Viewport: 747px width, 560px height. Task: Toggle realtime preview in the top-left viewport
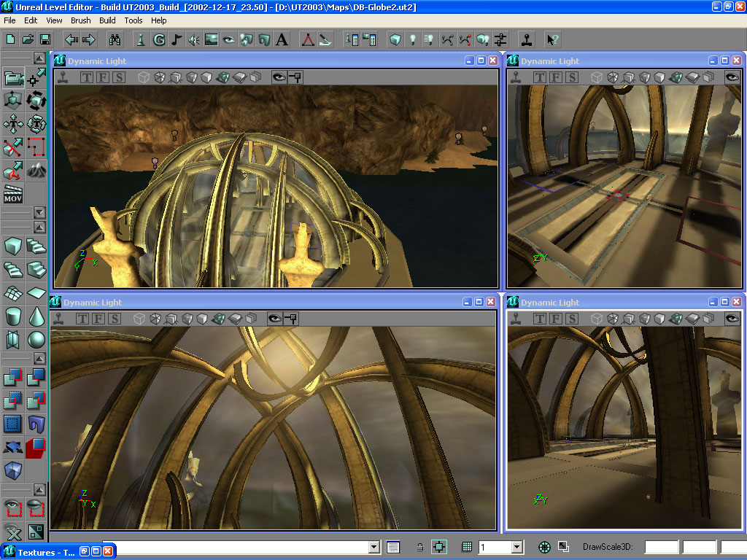click(x=279, y=77)
